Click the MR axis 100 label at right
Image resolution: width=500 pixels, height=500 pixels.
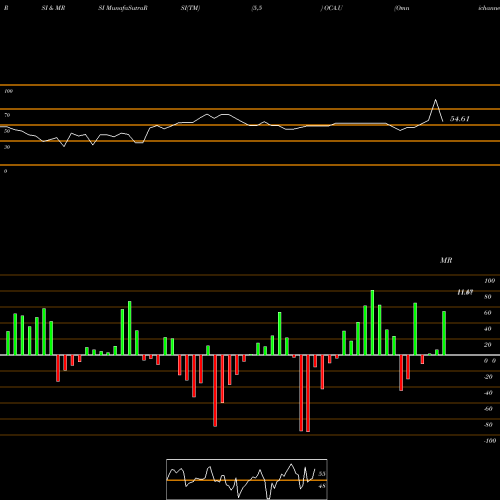tap(489, 281)
